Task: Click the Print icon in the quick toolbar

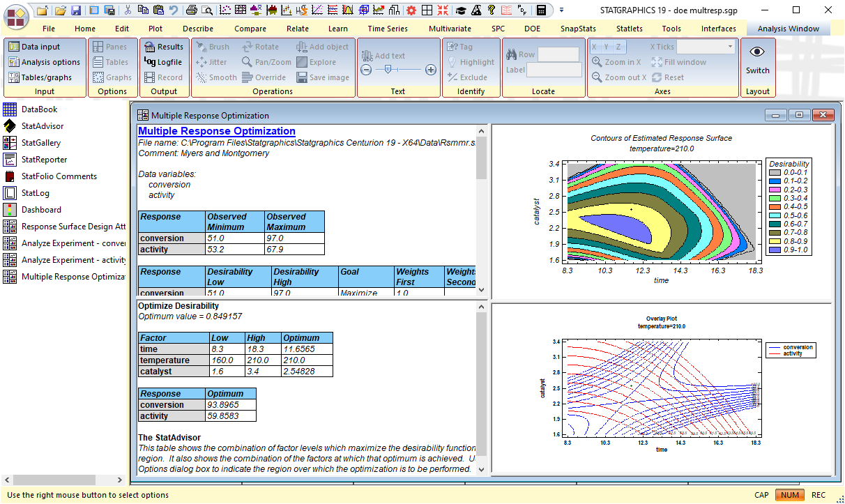Action: 192,10
